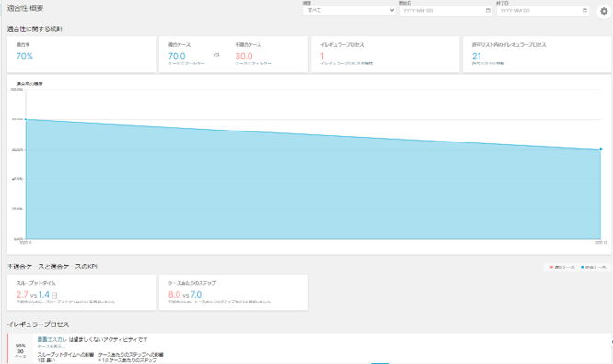
Task: Open the settings gear icon
Action: [604, 11]
